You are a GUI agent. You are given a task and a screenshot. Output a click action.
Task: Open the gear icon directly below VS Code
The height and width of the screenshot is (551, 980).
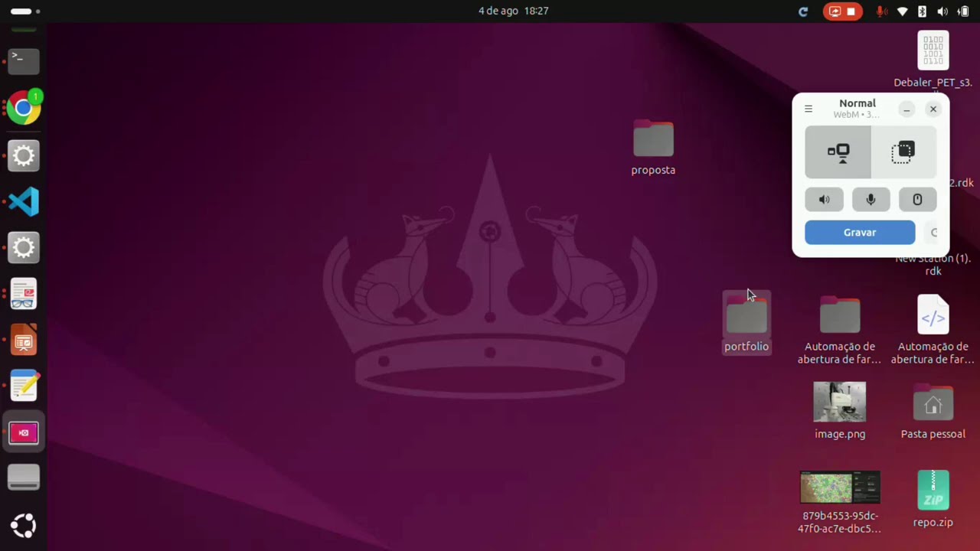[x=24, y=247]
